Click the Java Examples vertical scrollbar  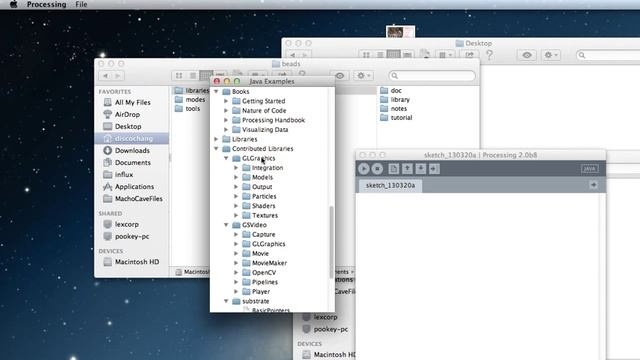point(331,242)
